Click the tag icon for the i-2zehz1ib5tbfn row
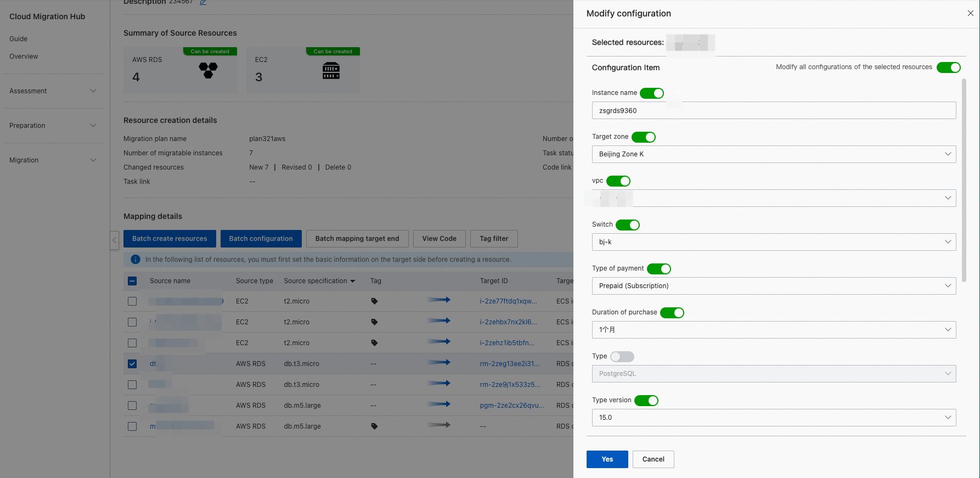Viewport: 980px width, 478px height. point(374,343)
